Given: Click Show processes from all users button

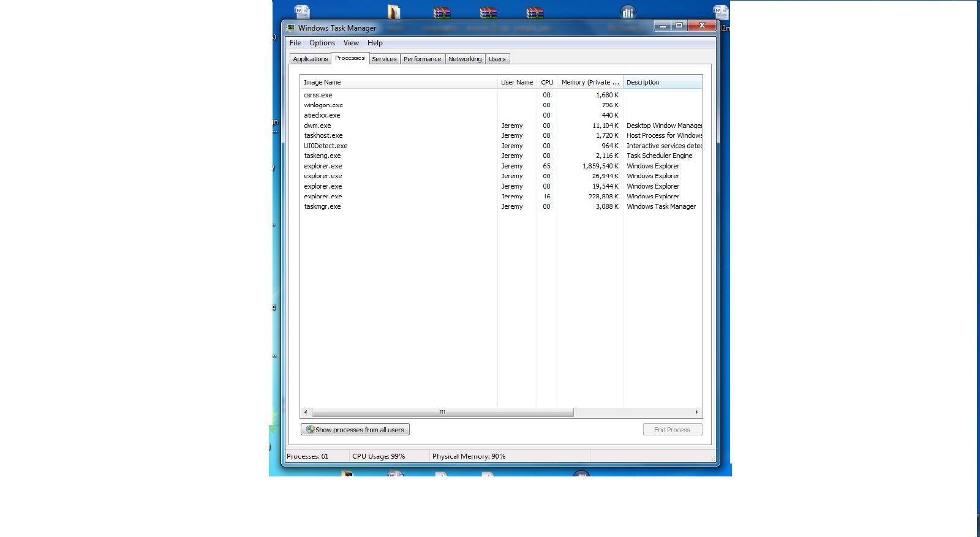Looking at the screenshot, I should (x=355, y=430).
